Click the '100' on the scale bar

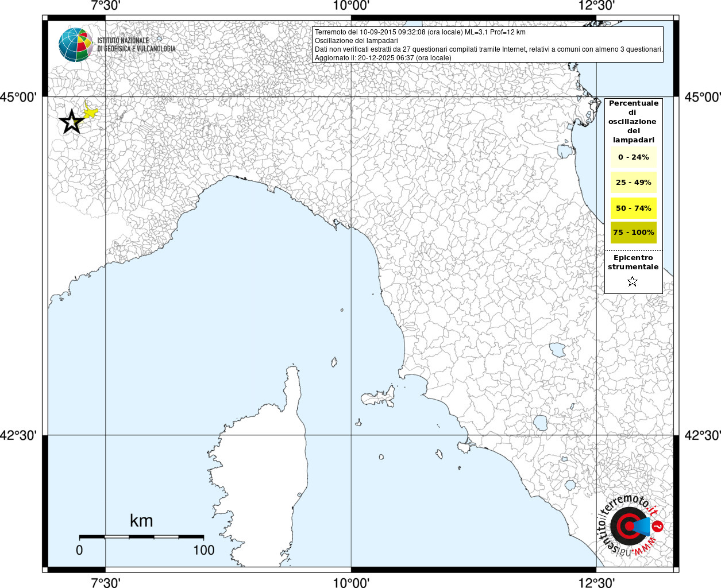pyautogui.click(x=204, y=550)
